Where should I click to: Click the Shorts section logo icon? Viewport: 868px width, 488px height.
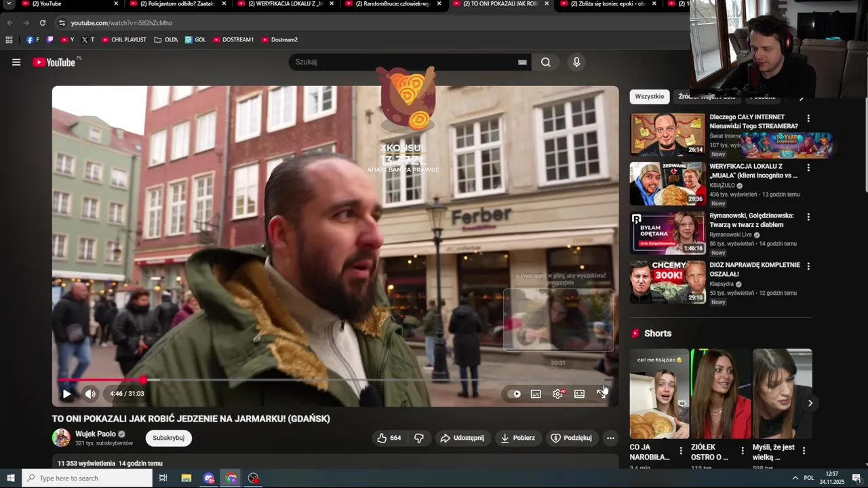(x=635, y=333)
